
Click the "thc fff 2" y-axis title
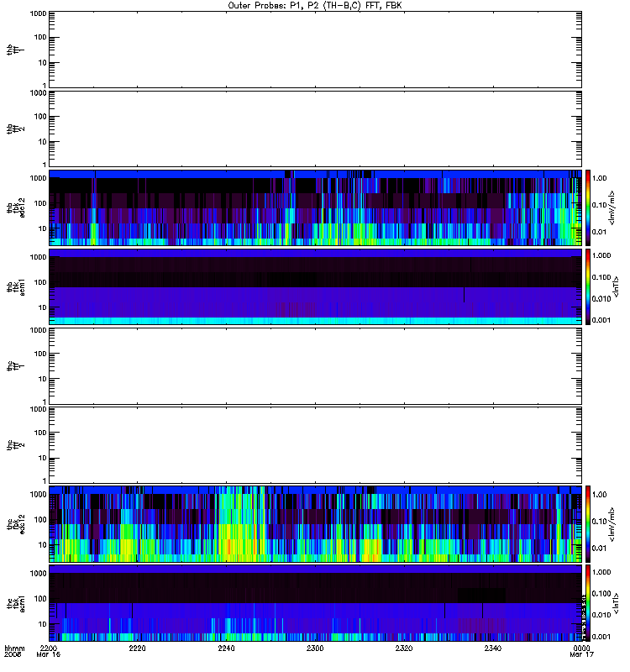pos(15,445)
